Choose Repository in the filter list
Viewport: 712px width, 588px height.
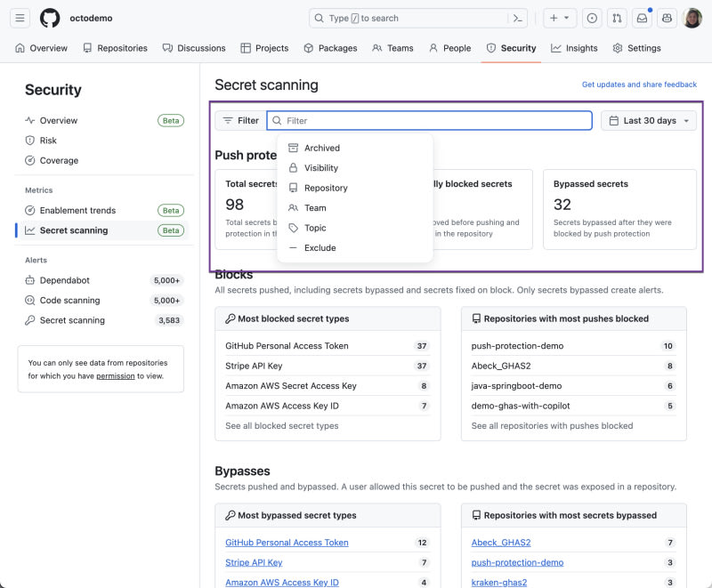tap(326, 188)
